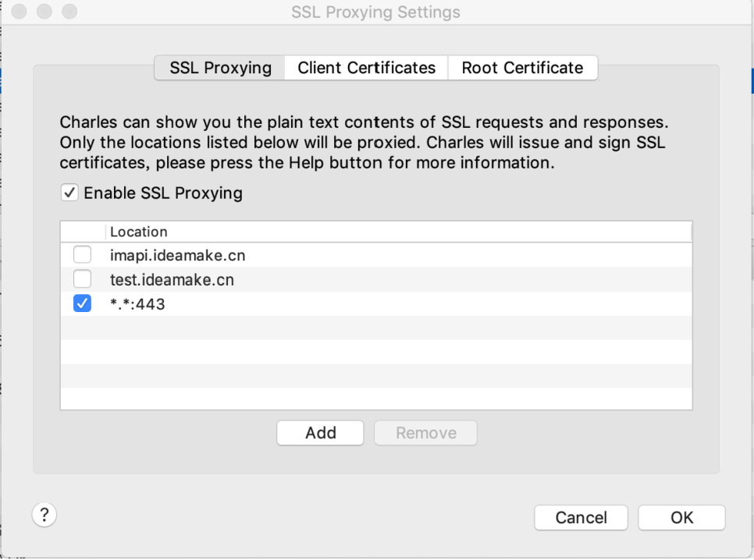Select the test.ideamake.cn row text

point(172,280)
